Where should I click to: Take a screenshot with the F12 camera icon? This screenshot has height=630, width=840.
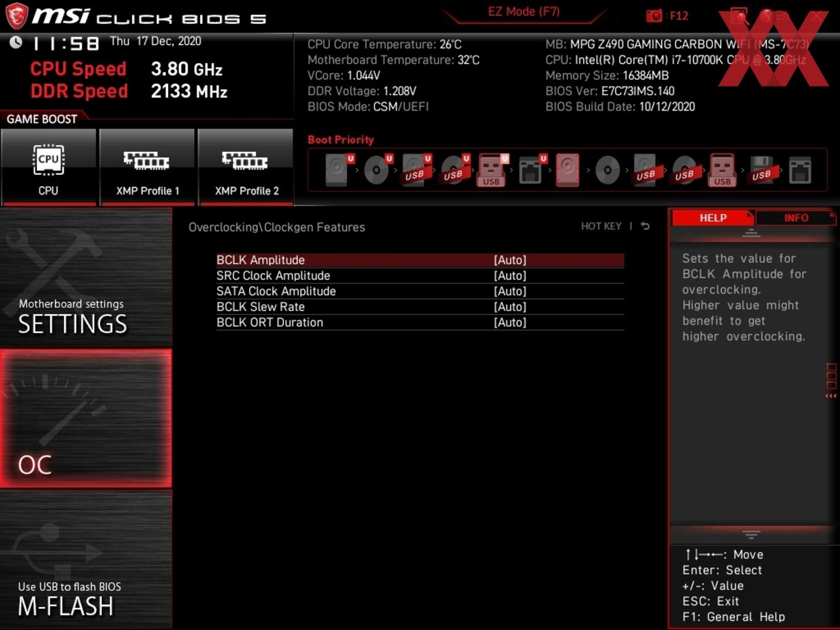(x=653, y=15)
